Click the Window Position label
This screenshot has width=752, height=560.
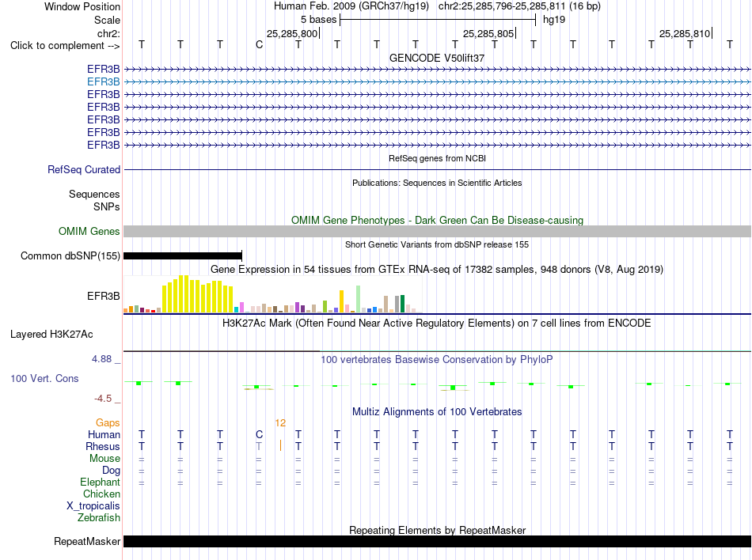(x=82, y=6)
